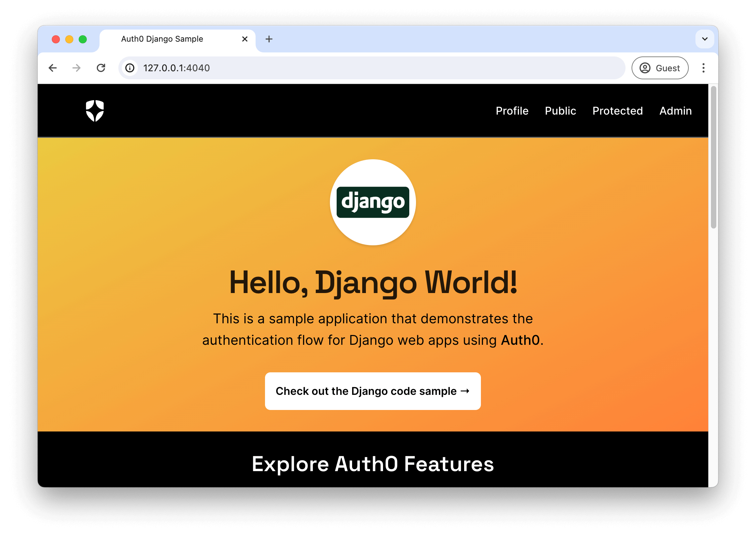Screen dimensions: 756x537
Task: Click the browser forward arrow
Action: point(77,68)
